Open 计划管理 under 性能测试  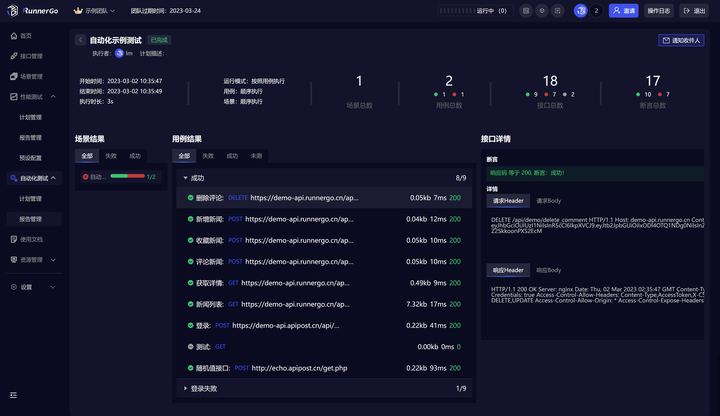(30, 117)
